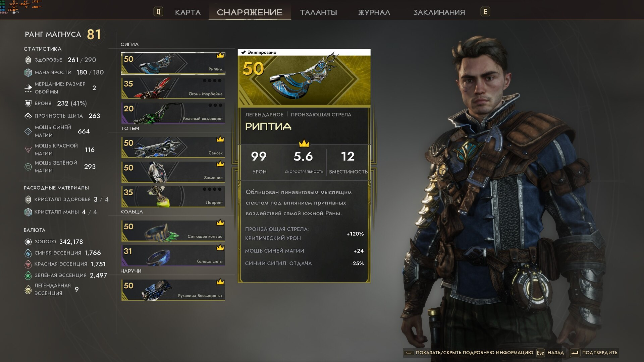
Task: Open the Карта tab
Action: point(187,12)
